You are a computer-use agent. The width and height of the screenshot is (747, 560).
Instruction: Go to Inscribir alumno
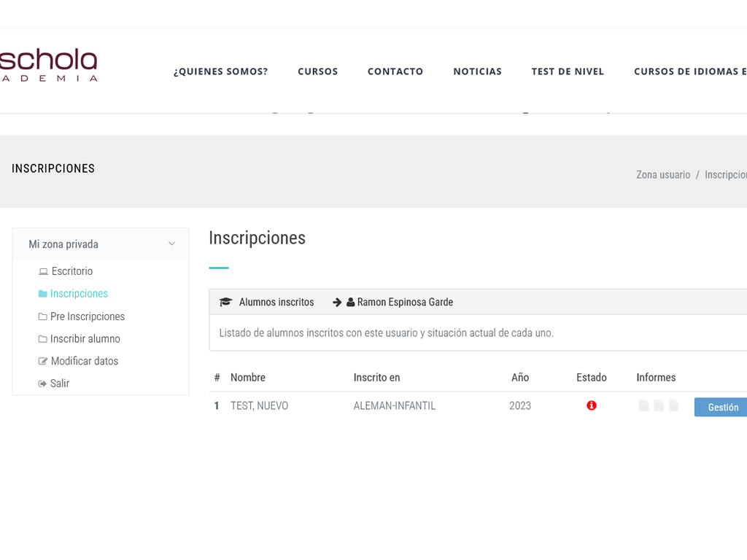pos(85,339)
